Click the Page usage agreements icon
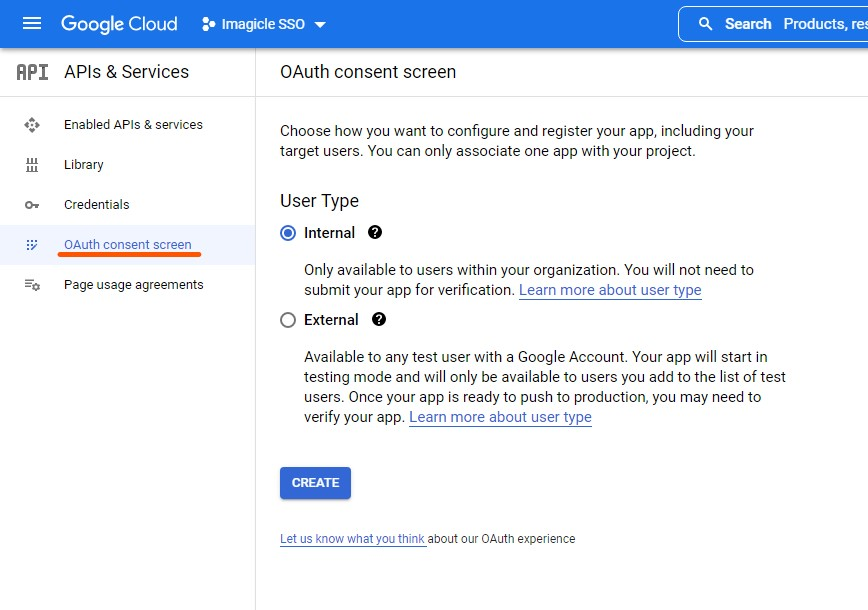 [x=32, y=285]
